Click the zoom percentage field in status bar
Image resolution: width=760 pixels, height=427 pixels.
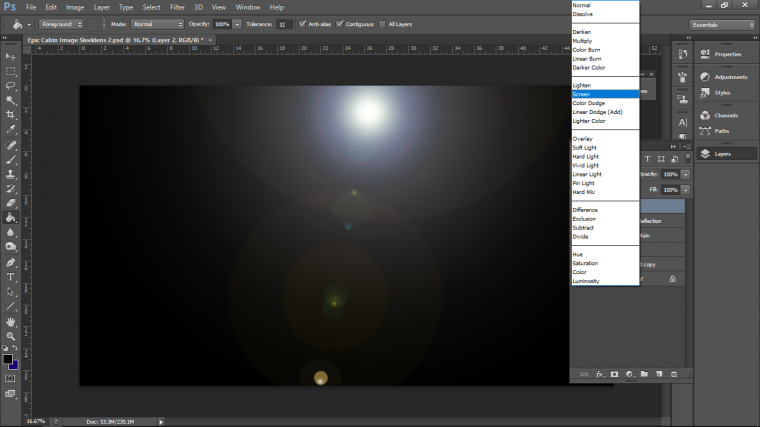click(x=36, y=422)
